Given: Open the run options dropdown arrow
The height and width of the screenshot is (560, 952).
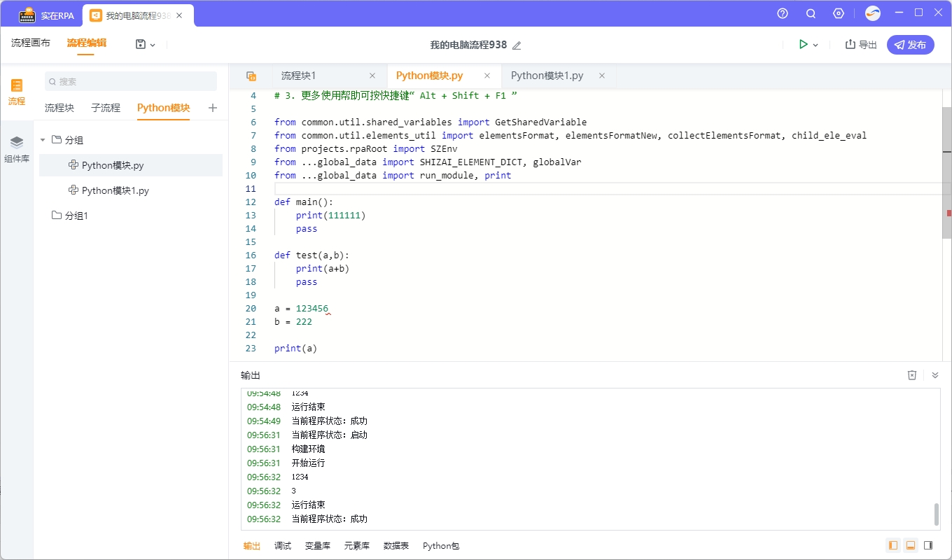Looking at the screenshot, I should click(x=815, y=43).
